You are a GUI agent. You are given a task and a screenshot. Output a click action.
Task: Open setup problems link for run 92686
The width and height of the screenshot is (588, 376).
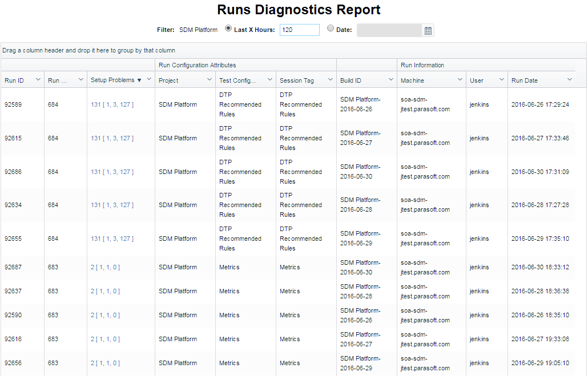(112, 172)
